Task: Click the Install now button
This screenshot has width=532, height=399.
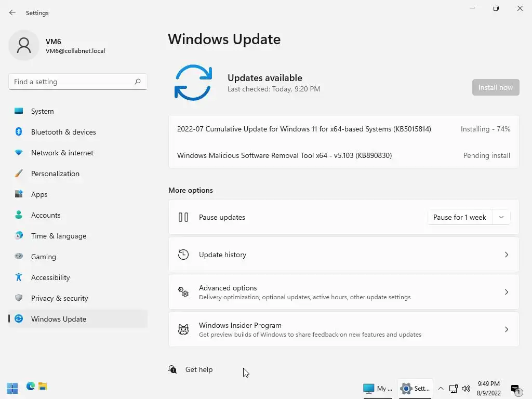Action: pyautogui.click(x=495, y=87)
